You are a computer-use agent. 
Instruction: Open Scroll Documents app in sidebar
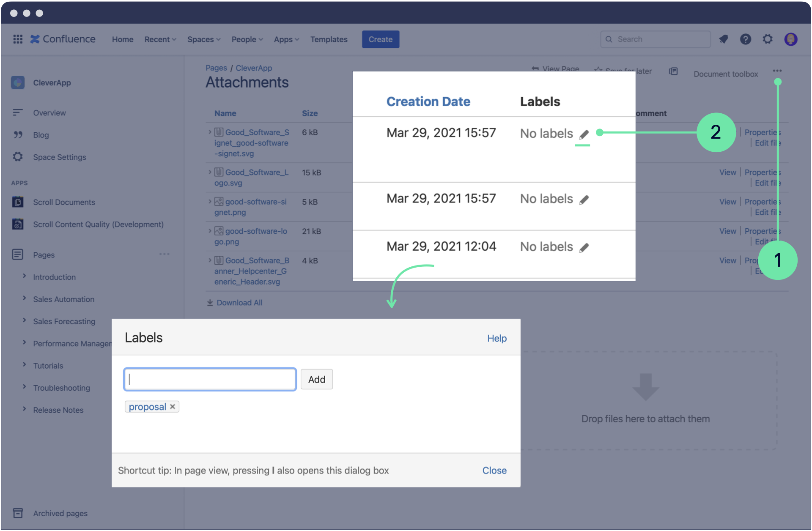[x=64, y=202]
